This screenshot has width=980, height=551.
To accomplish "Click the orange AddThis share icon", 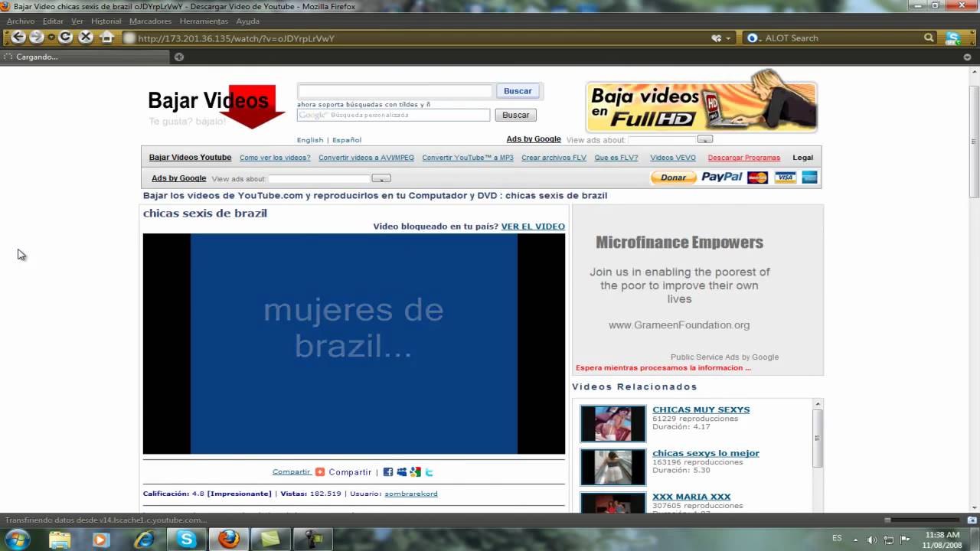I will tap(320, 472).
